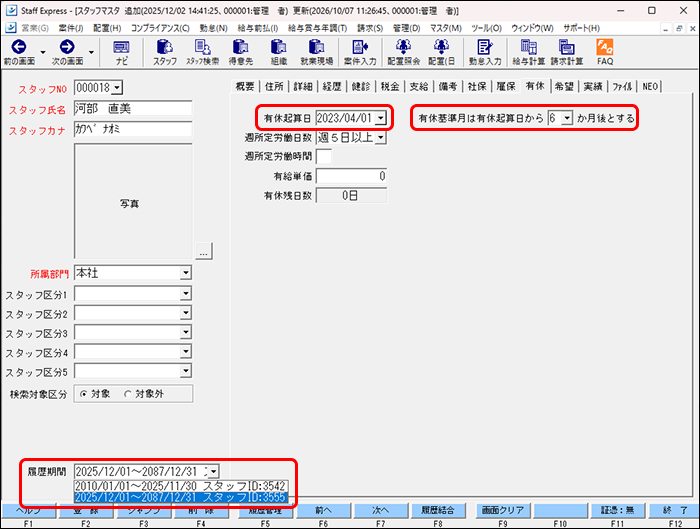Expand dropdown arrow next to 前の画面
Viewport: 700px width, 529px height.
[43, 52]
